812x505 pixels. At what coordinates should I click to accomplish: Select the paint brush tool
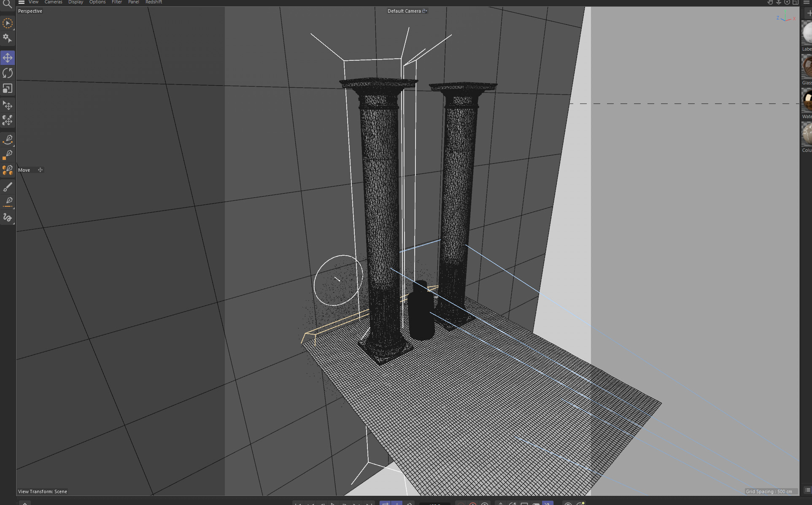click(x=8, y=186)
